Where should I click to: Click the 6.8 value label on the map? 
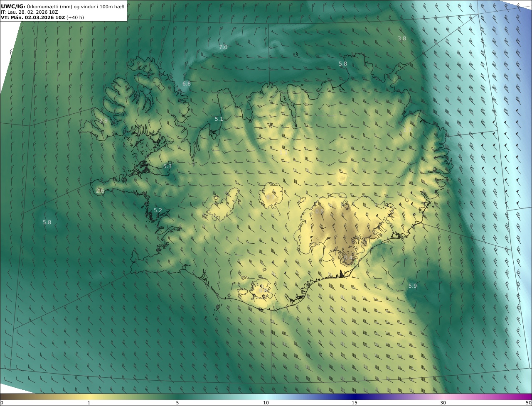[187, 83]
